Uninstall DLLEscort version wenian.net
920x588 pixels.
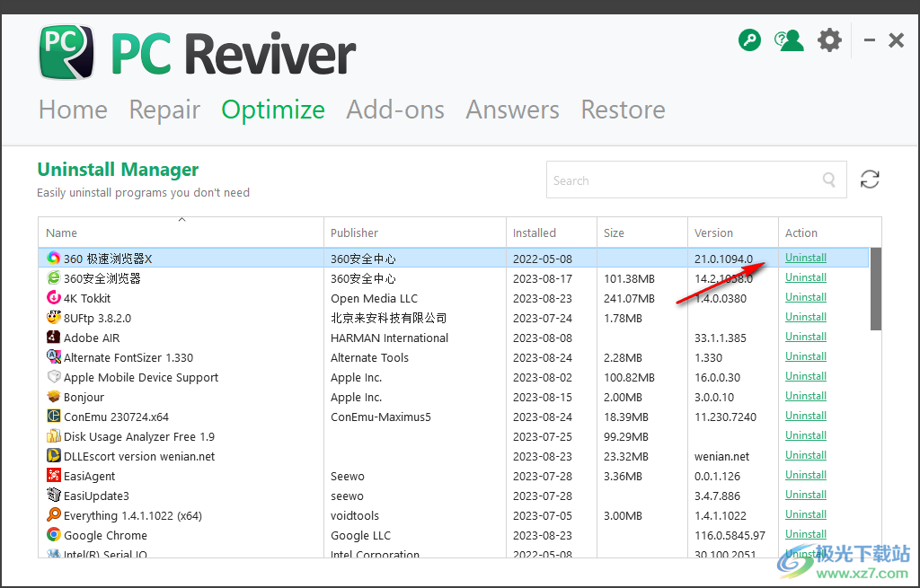806,455
